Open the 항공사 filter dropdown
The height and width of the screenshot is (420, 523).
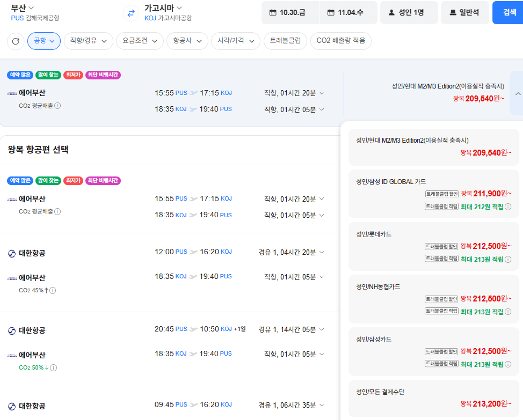187,41
